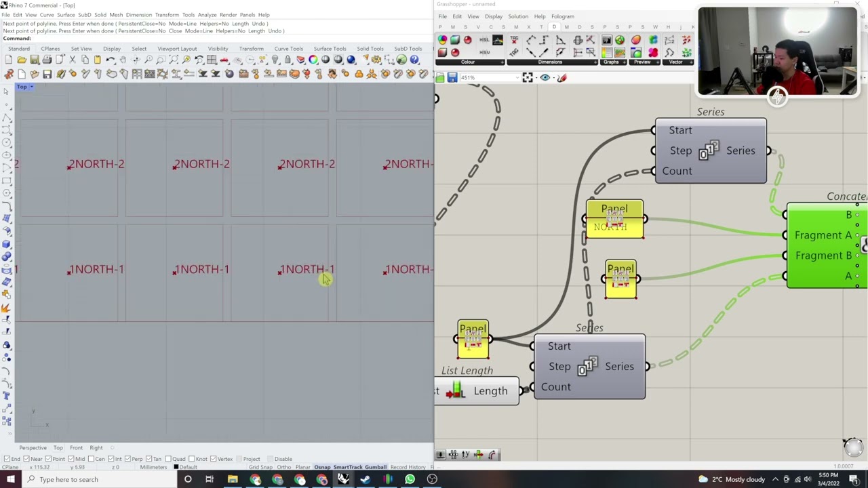Click the Print icon in Rhino toolbar
Screen dimensions: 868x488
47,60
